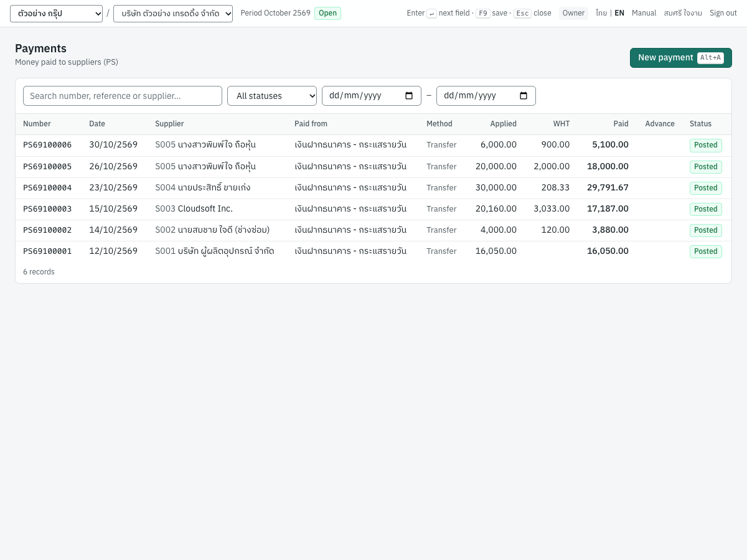Open calendar picker in end date field

(524, 96)
